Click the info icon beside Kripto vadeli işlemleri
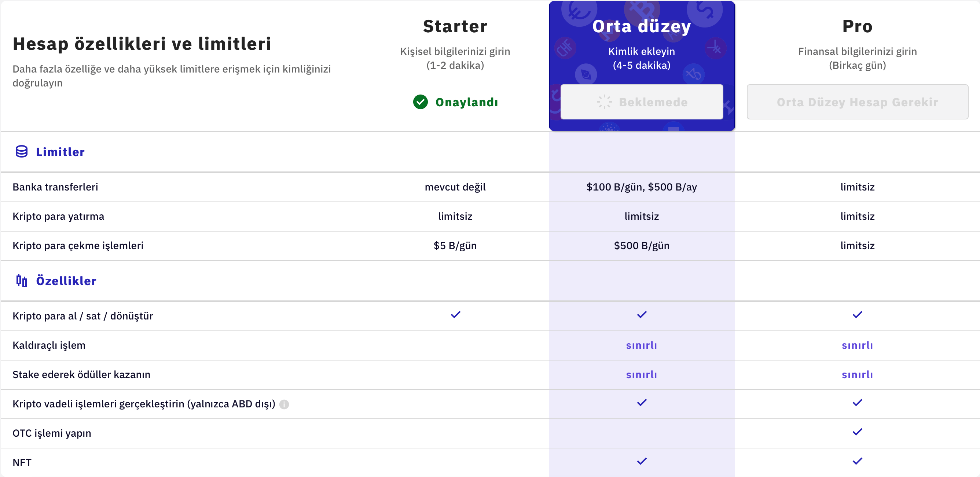The image size is (980, 477). (x=284, y=404)
